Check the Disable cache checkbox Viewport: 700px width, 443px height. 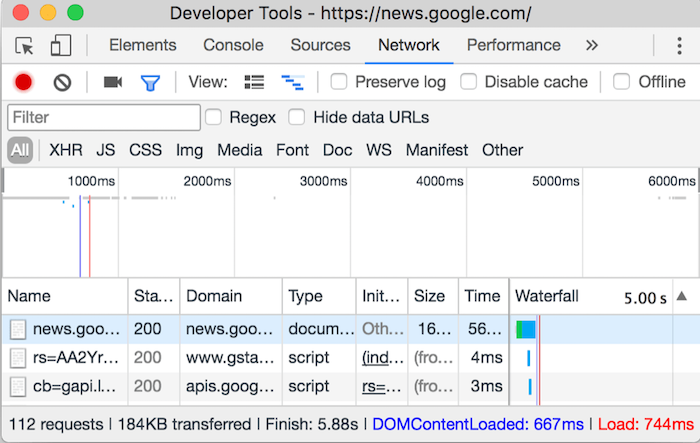[468, 82]
